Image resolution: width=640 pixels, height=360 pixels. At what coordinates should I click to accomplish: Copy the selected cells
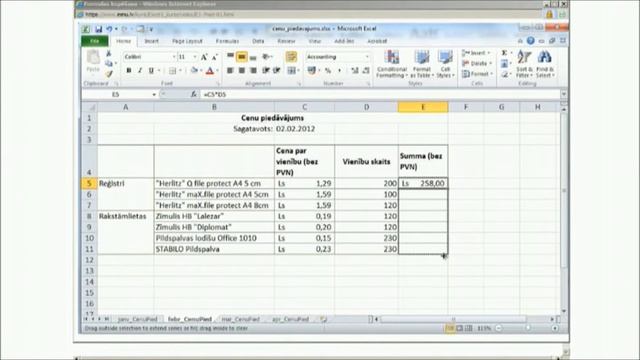pyautogui.click(x=109, y=63)
